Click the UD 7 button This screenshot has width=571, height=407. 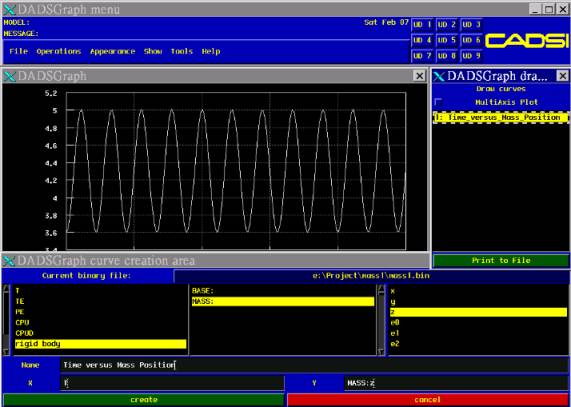[422, 56]
